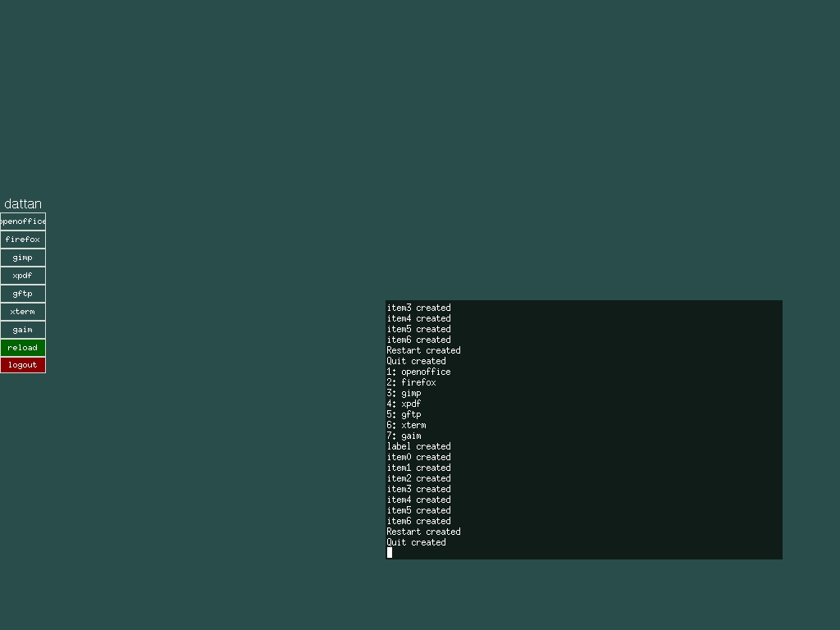Start gaim from the launcher panel

pos(23,330)
